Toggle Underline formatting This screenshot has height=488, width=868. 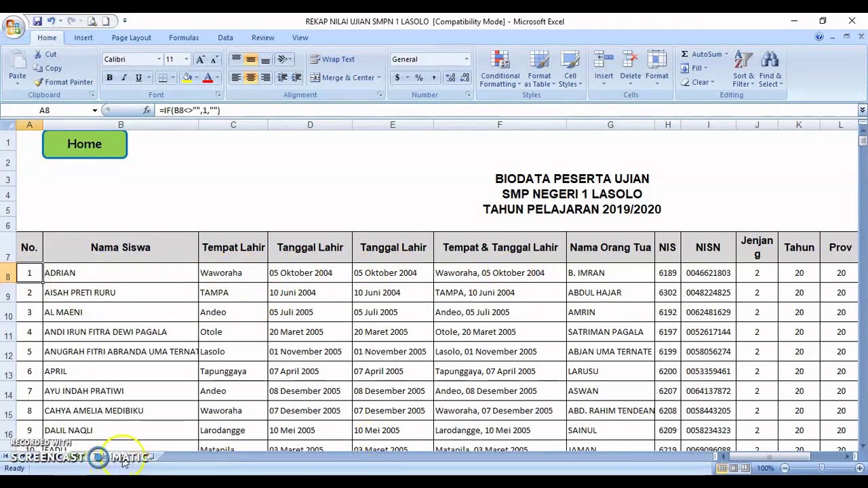click(x=138, y=78)
